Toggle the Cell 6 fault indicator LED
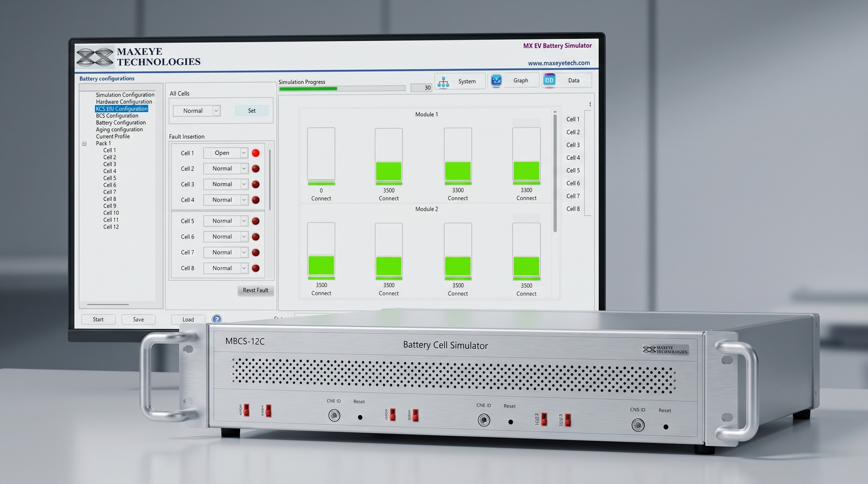Viewport: 868px width, 484px height. point(256,237)
